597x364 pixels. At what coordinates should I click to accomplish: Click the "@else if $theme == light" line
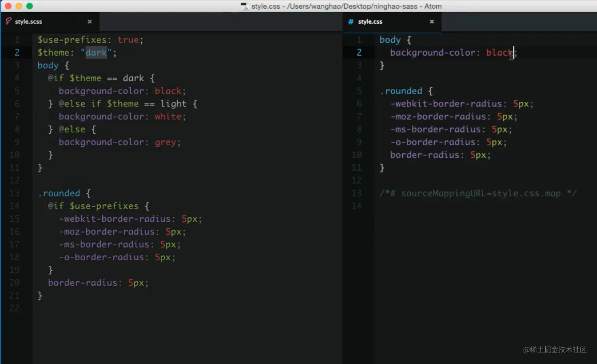pyautogui.click(x=123, y=104)
